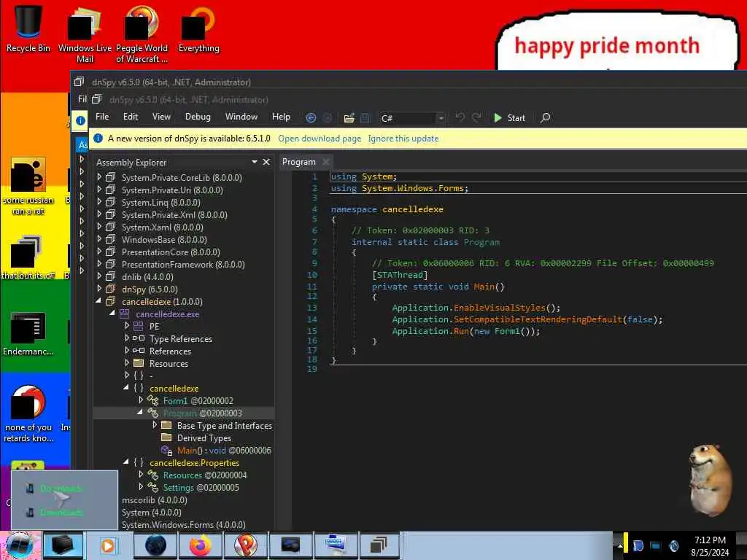Click the Windows Start orb

[x=20, y=545]
